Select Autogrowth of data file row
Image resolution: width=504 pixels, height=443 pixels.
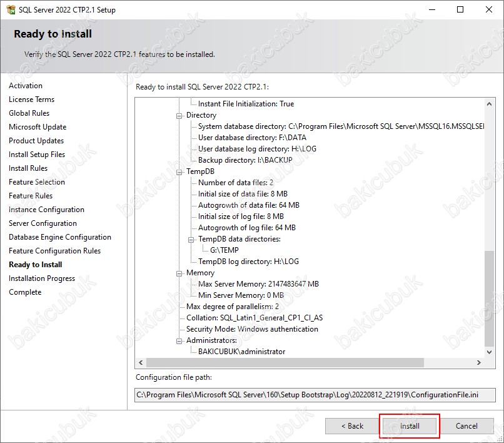click(x=249, y=205)
